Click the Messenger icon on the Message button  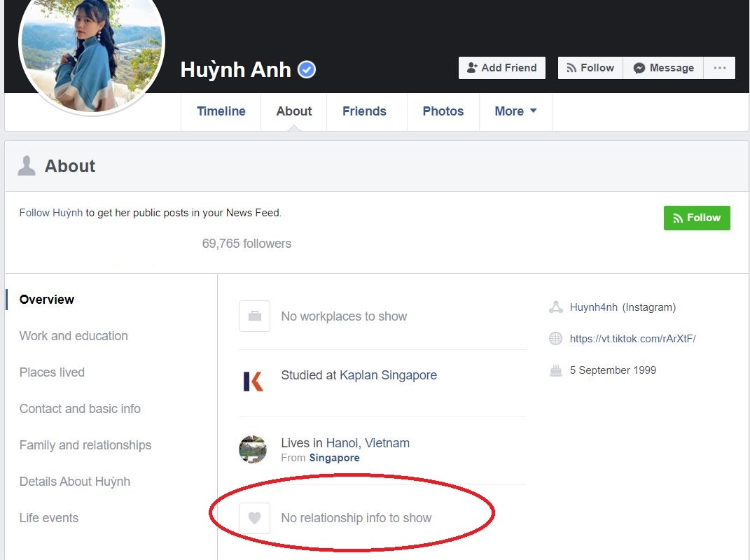tap(638, 68)
